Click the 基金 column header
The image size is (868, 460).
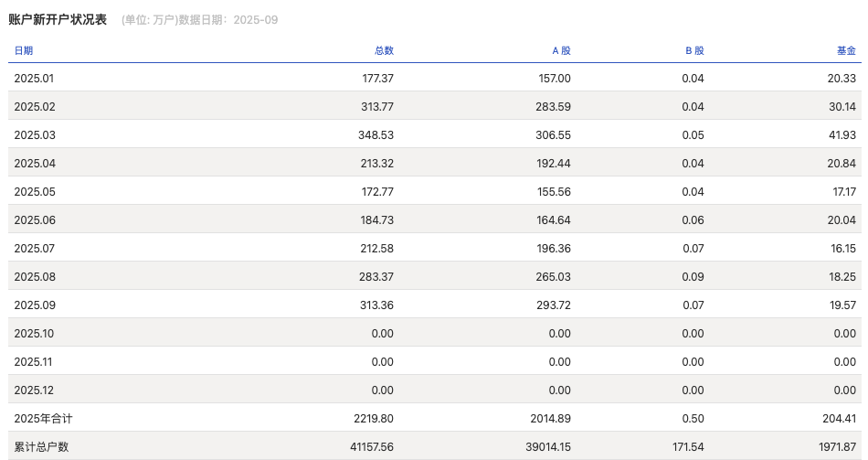coord(846,50)
